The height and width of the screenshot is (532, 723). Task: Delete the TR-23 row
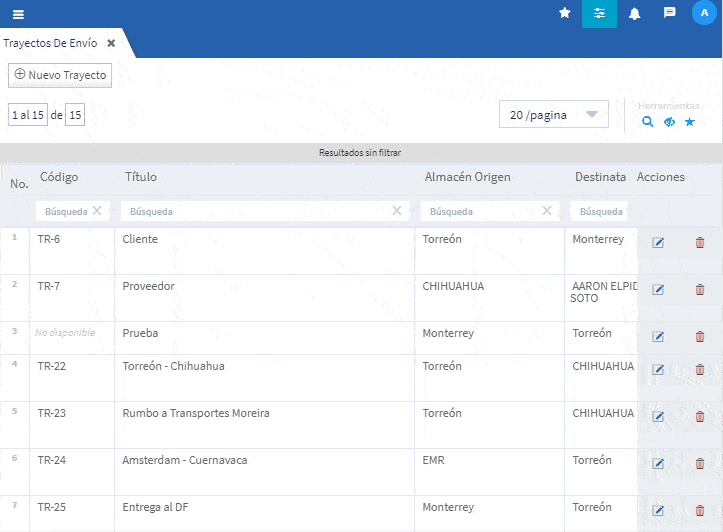click(699, 417)
